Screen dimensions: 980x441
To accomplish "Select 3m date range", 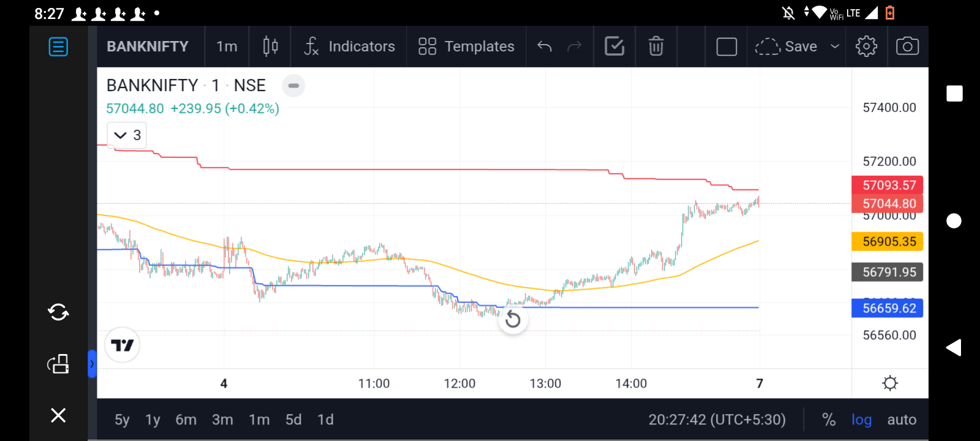I will click(222, 420).
